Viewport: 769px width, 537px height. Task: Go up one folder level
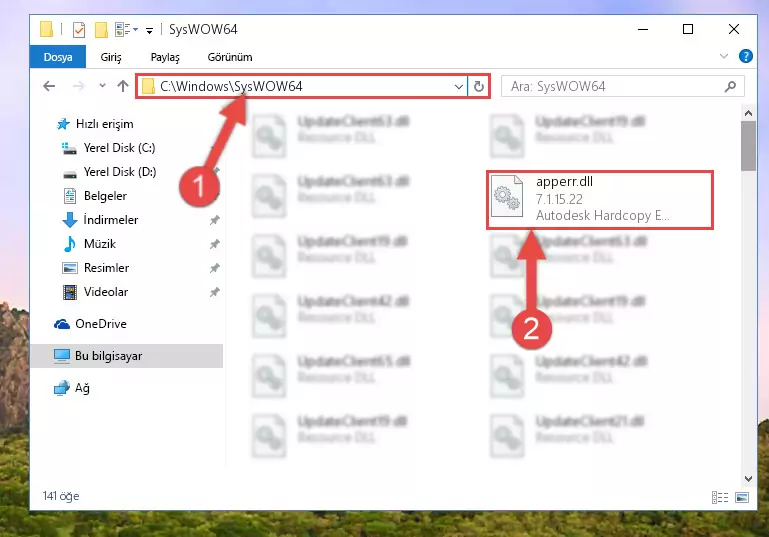point(123,86)
